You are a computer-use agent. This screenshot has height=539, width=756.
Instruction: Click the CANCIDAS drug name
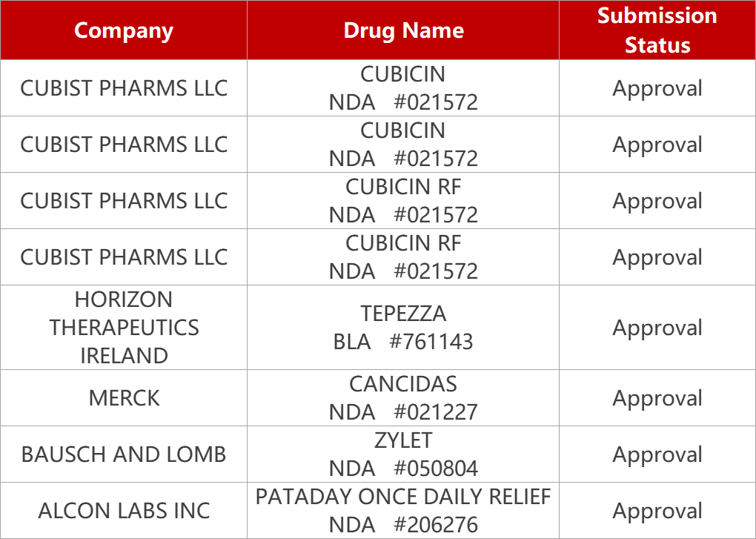(x=403, y=384)
